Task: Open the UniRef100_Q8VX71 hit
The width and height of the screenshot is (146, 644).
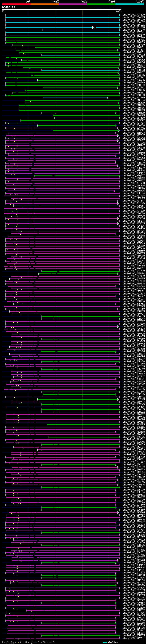Action: point(133,547)
